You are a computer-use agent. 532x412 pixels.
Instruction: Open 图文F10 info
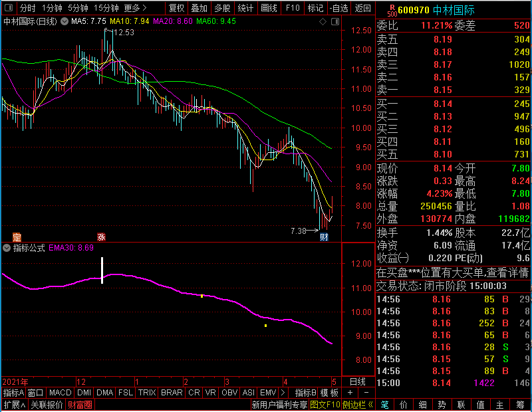coord(325,405)
